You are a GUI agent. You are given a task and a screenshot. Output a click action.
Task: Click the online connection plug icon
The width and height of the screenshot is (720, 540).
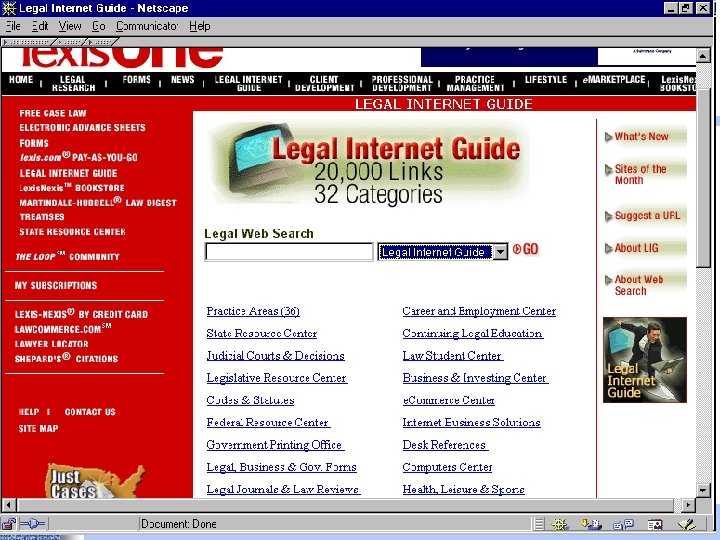[32, 523]
